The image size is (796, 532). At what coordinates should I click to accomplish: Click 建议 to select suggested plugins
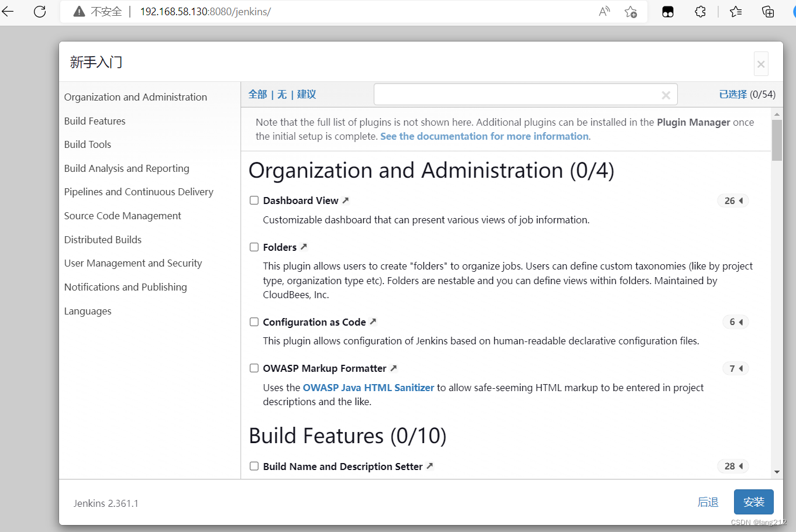[x=306, y=94]
